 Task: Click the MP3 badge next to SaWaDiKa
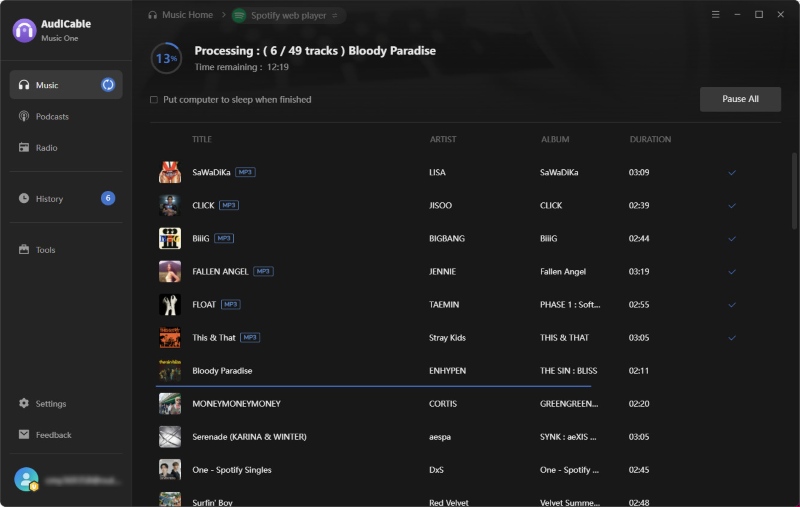(x=245, y=172)
